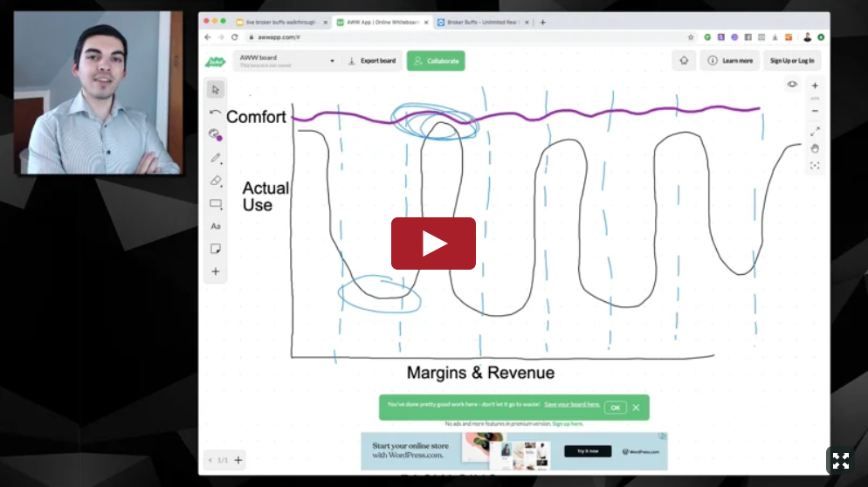Image resolution: width=868 pixels, height=487 pixels.
Task: Bookmark page with star icon
Action: pos(691,37)
